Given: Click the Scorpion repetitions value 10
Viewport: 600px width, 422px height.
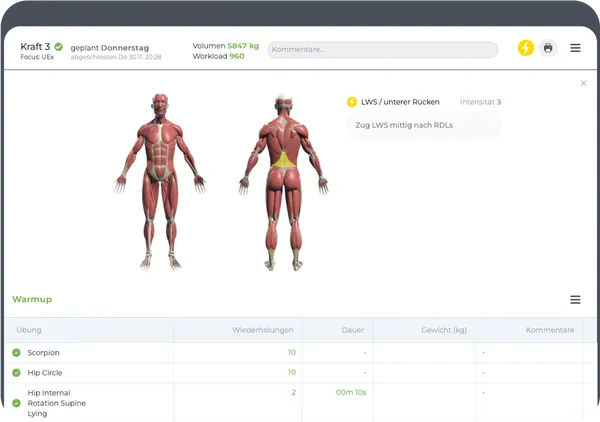Looking at the screenshot, I should click(291, 353).
